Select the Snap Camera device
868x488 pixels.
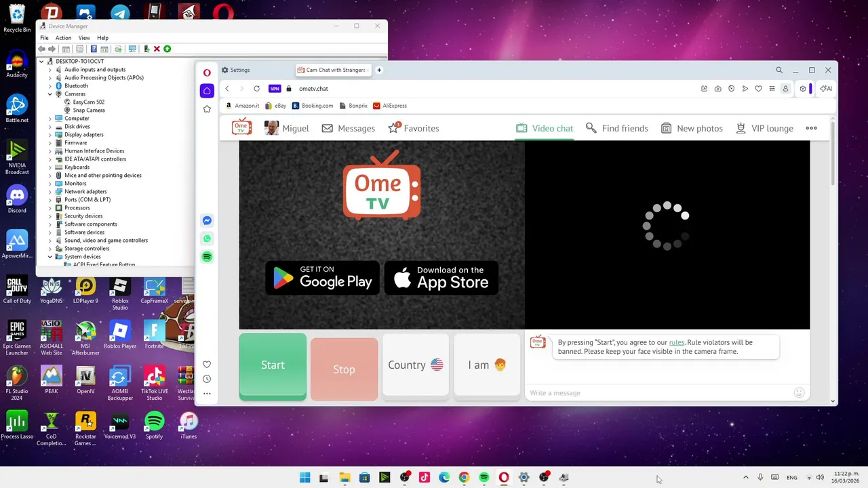pos(84,110)
